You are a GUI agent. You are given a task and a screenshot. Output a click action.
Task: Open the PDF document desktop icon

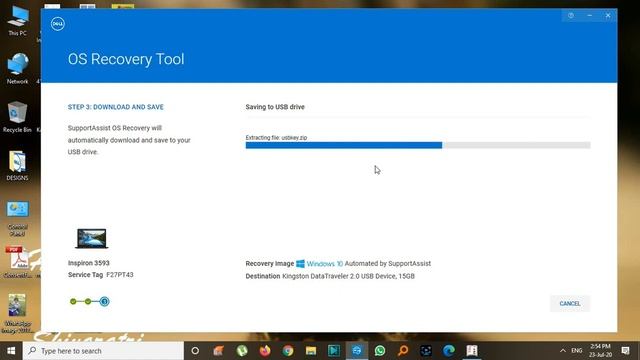click(17, 262)
